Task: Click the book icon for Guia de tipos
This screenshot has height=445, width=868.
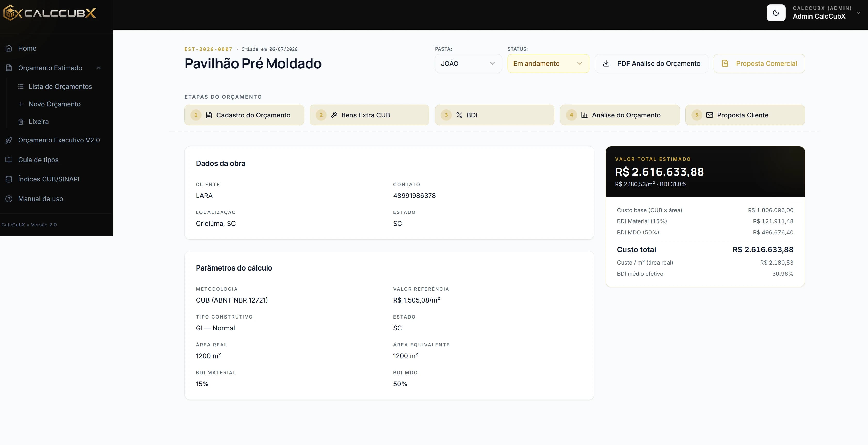Action: pyautogui.click(x=9, y=160)
